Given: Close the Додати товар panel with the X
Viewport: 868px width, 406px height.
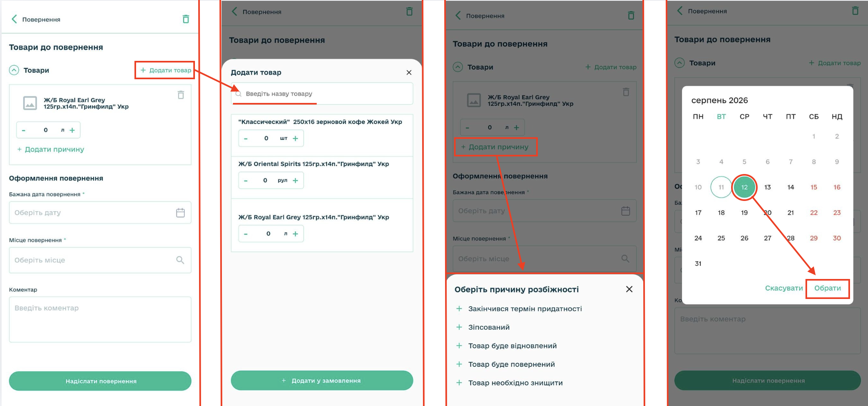Looking at the screenshot, I should [409, 72].
